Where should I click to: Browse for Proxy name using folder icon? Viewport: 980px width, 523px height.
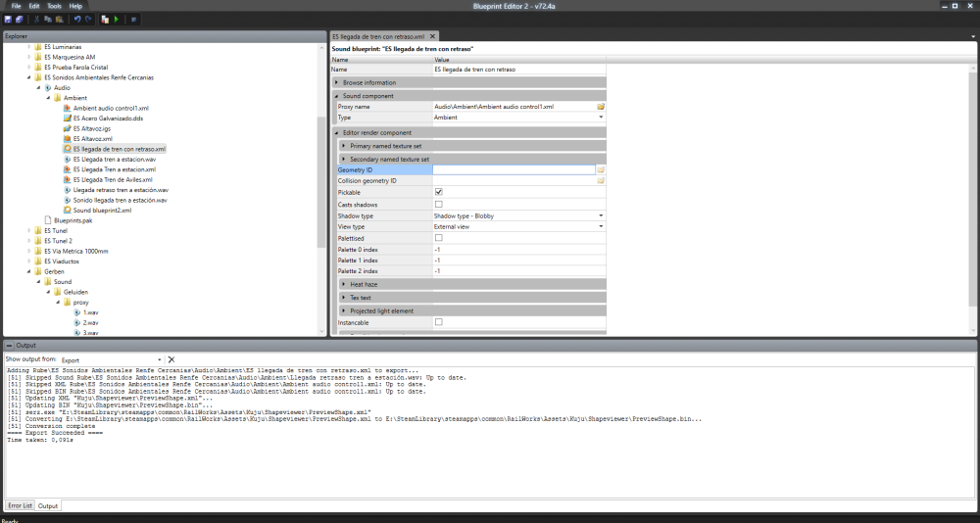[601, 106]
